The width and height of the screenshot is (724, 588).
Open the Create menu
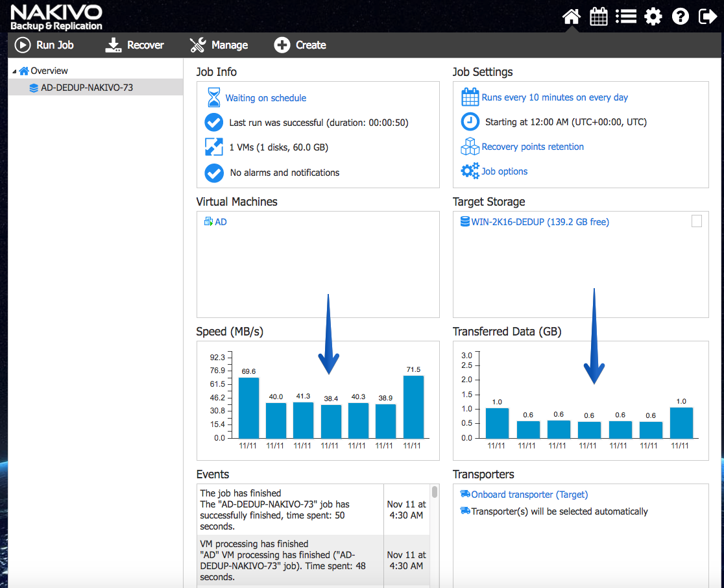tap(300, 45)
